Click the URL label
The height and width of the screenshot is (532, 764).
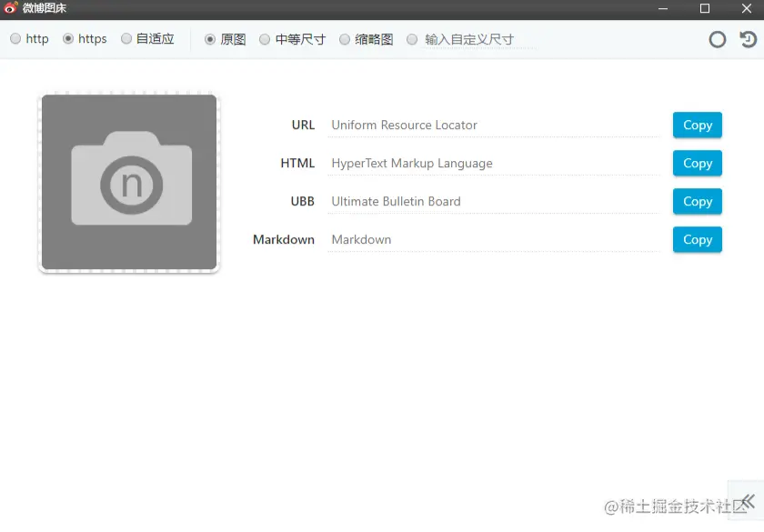[303, 125]
